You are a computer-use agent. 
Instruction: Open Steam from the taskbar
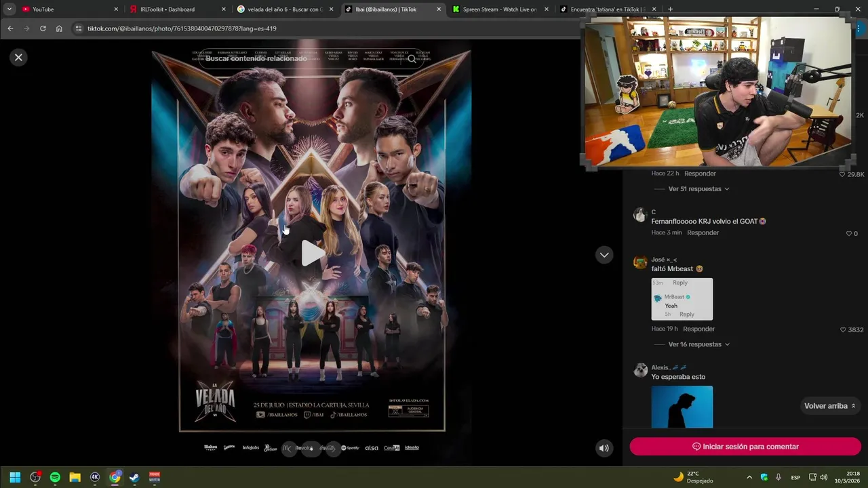tap(134, 477)
